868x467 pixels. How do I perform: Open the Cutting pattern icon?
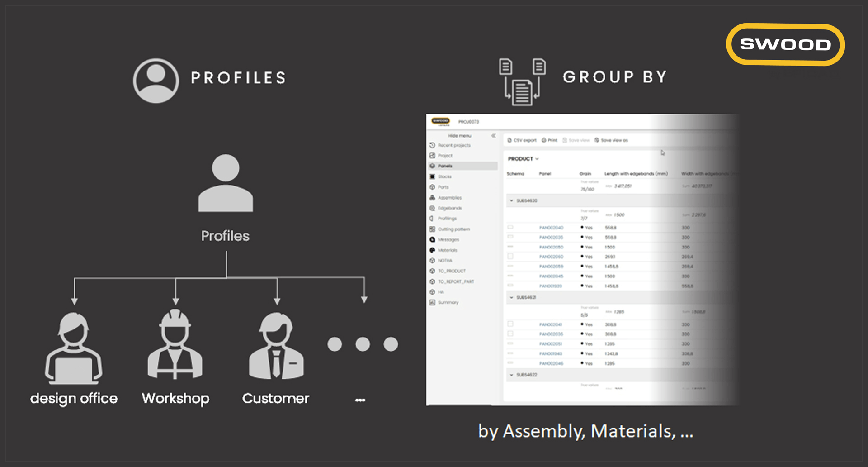click(x=432, y=229)
